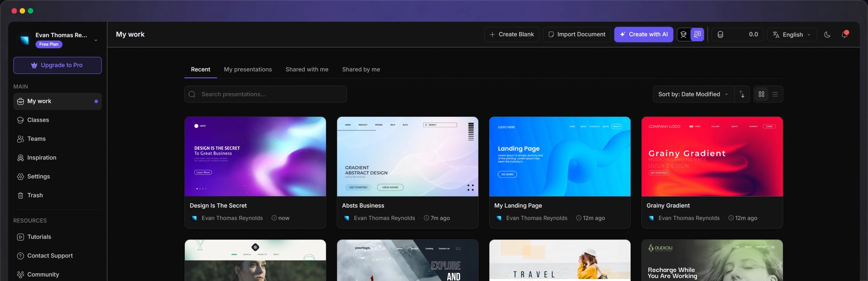This screenshot has height=281, width=868.
Task: Open Teams in sidebar
Action: (x=57, y=139)
